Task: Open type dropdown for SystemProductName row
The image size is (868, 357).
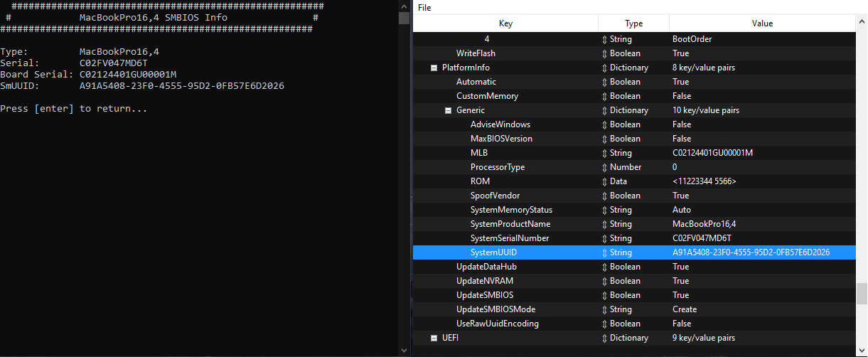Action: pyautogui.click(x=604, y=224)
